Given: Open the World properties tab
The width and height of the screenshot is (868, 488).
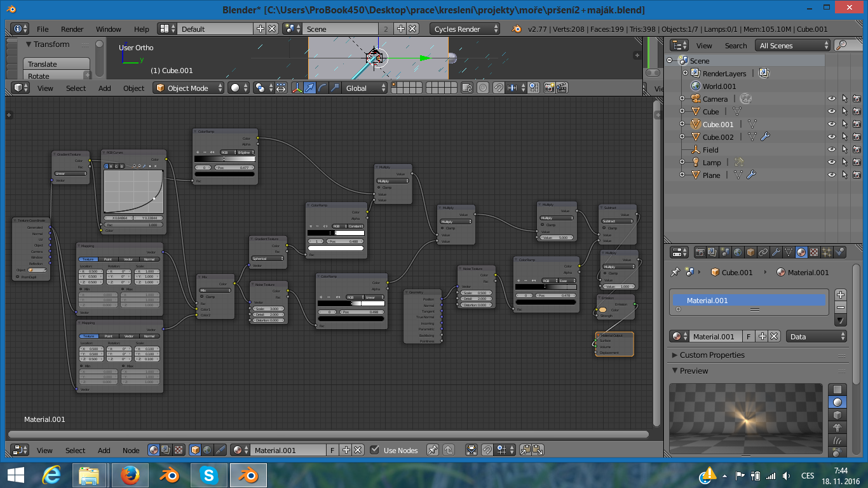Looking at the screenshot, I should pyautogui.click(x=738, y=252).
